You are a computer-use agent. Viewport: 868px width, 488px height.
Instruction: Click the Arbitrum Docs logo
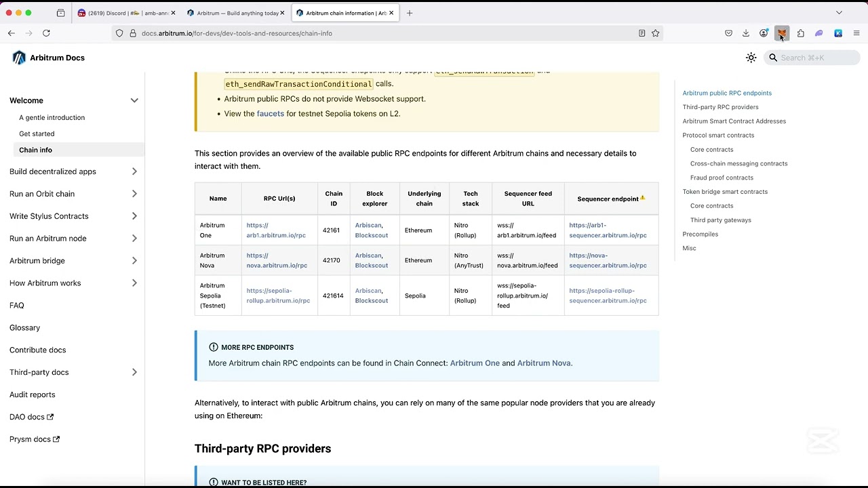coord(48,58)
